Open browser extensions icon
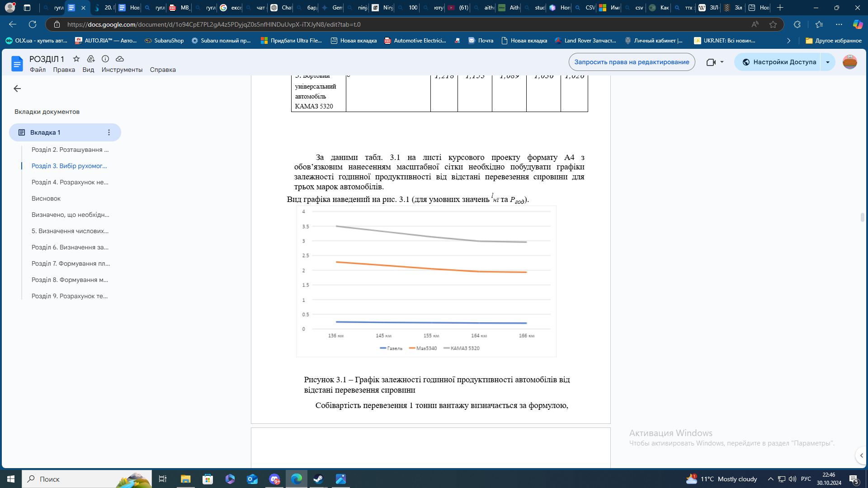The image size is (868, 488). (x=797, y=24)
